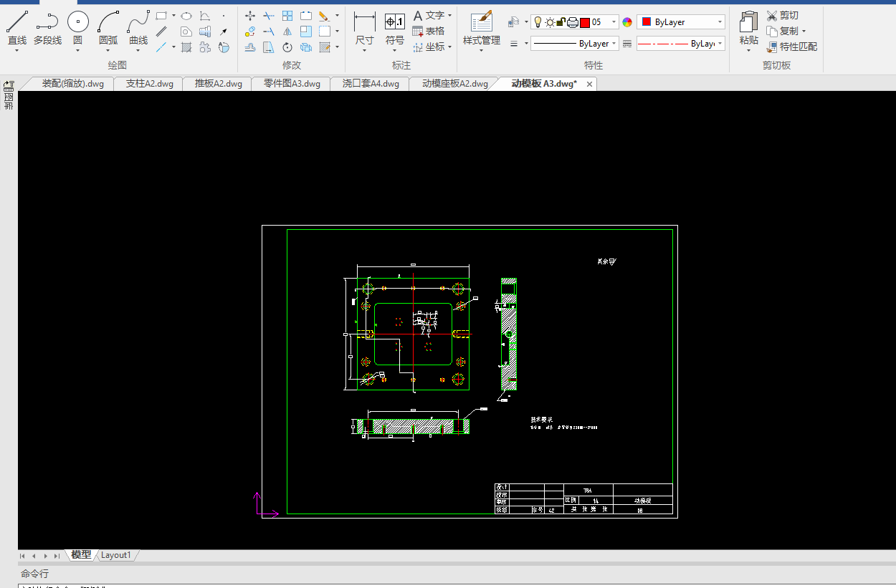
Task: Expand the 文字 text dropdown arrow
Action: [449, 15]
